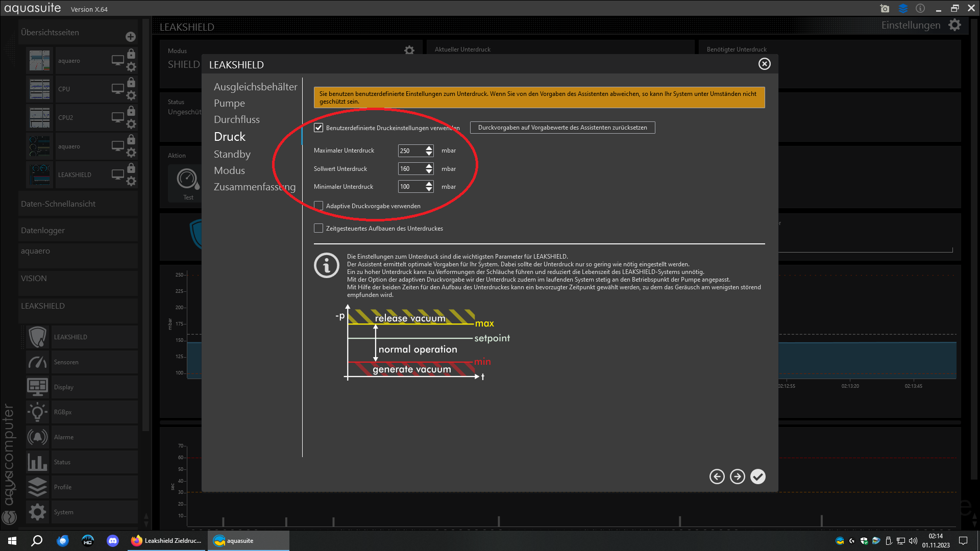Reset Druckvorgaben to assistant default values
980x551 pixels.
pyautogui.click(x=562, y=128)
